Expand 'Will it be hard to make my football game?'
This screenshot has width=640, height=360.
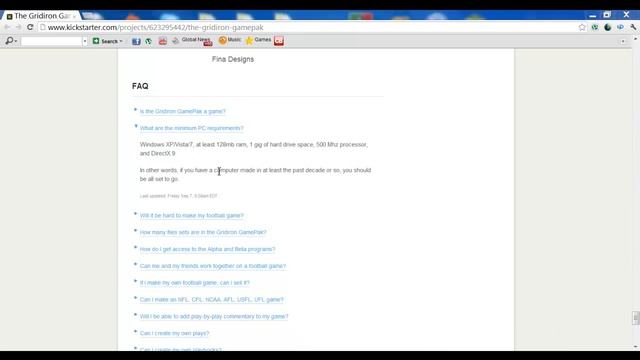tap(191, 216)
